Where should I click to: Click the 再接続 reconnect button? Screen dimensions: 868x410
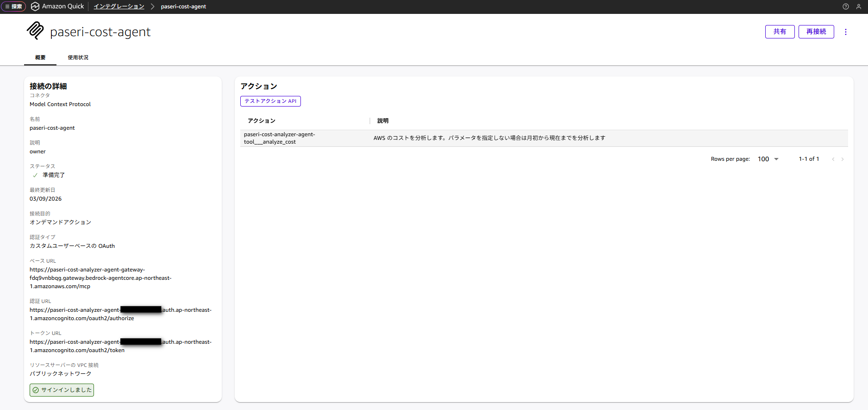[x=816, y=32]
